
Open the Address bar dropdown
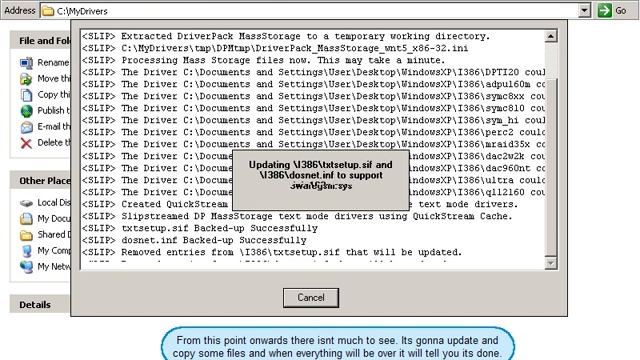tap(584, 11)
